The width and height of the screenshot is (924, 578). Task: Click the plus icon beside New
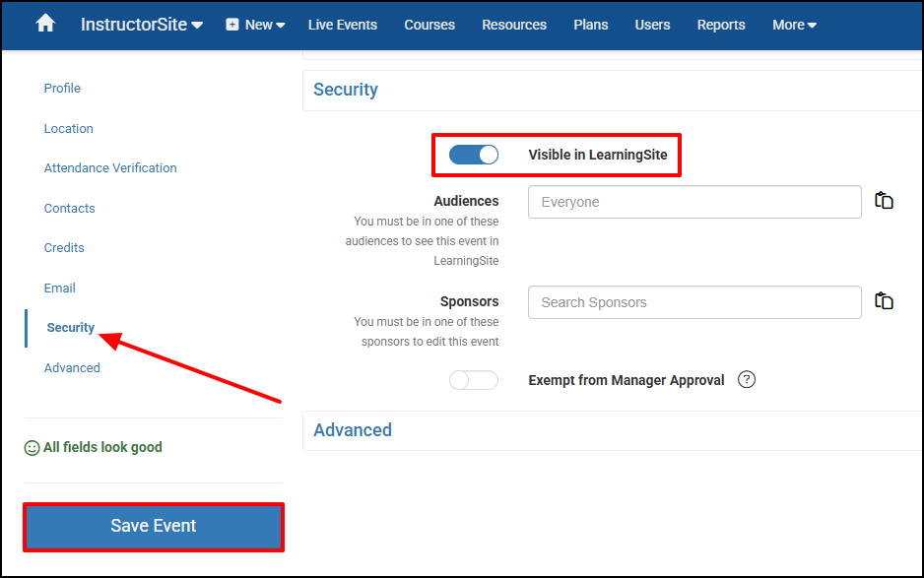pyautogui.click(x=232, y=25)
